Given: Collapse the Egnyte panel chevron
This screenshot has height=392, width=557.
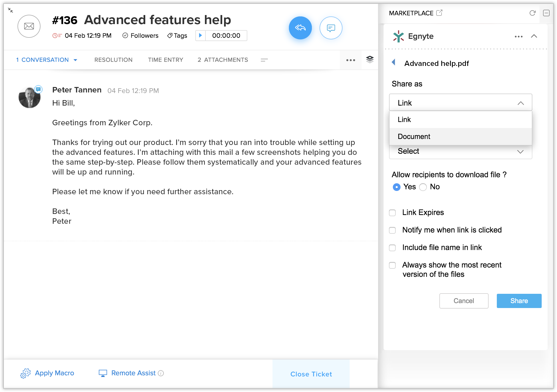Looking at the screenshot, I should (534, 36).
